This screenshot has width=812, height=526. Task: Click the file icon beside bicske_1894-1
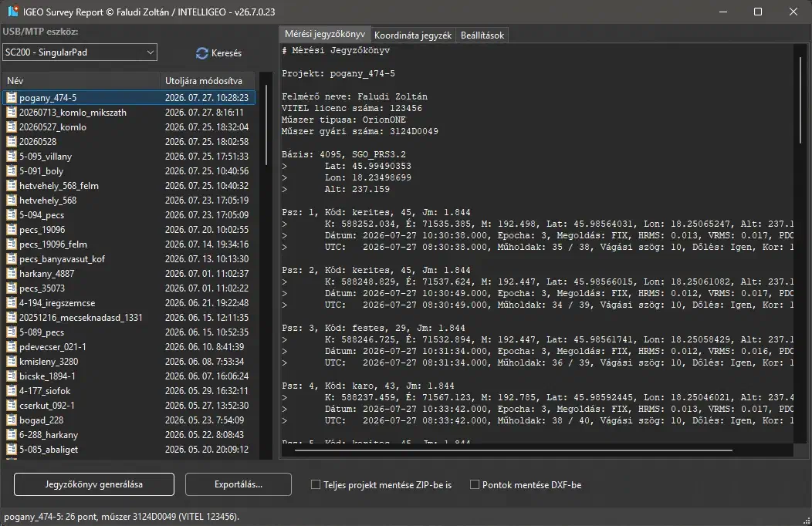12,376
